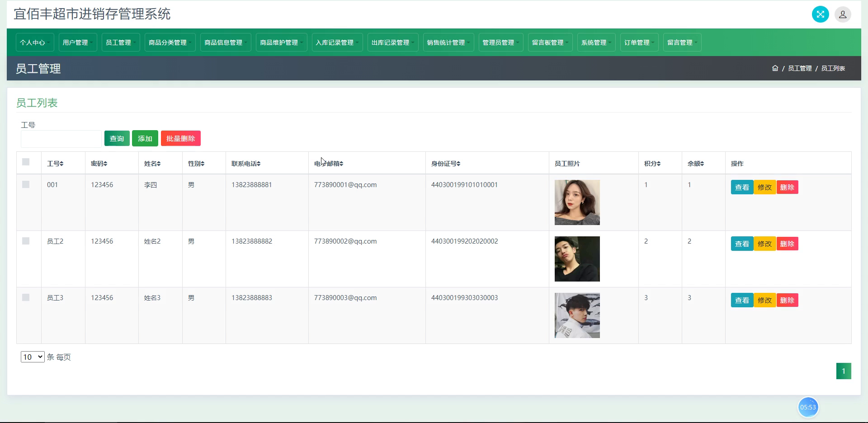This screenshot has width=868, height=423.
Task: Sort the table by 积分 column
Action: 652,164
